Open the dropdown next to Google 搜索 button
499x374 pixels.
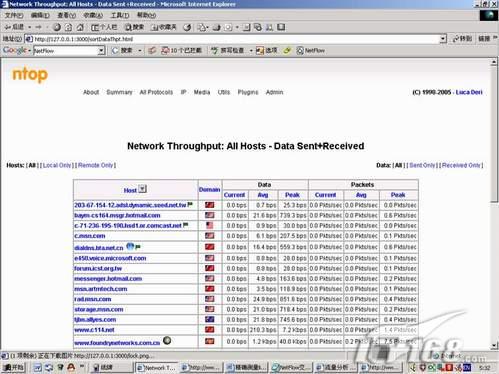click(x=140, y=51)
